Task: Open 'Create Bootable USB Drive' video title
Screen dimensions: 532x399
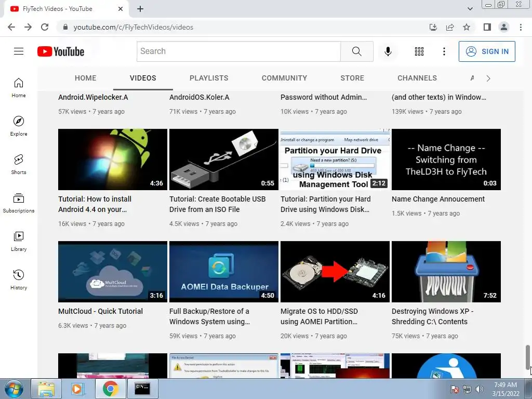Action: click(218, 204)
